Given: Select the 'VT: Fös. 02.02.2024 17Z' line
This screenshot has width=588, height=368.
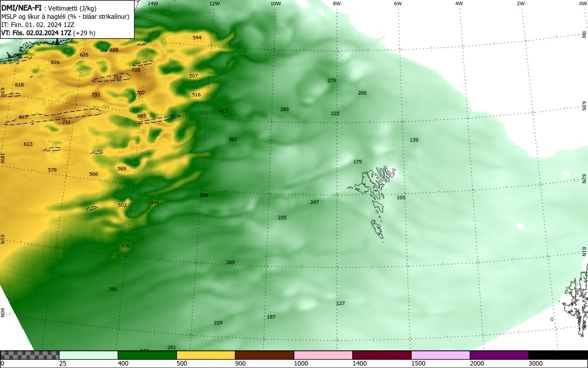Looking at the screenshot, I should coord(48,33).
